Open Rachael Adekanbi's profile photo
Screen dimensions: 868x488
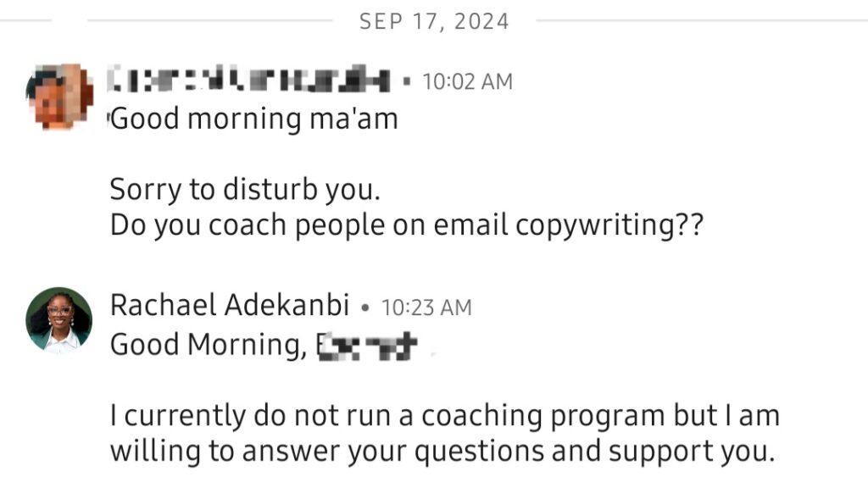point(58,320)
